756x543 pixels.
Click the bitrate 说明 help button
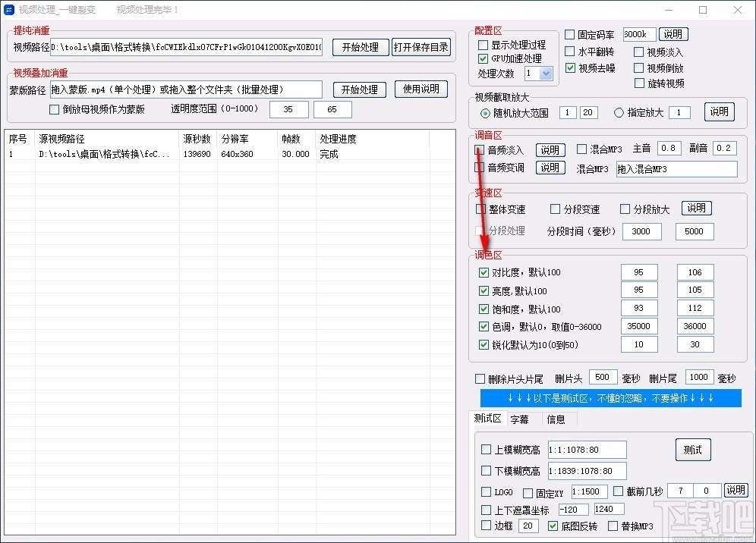pos(673,33)
